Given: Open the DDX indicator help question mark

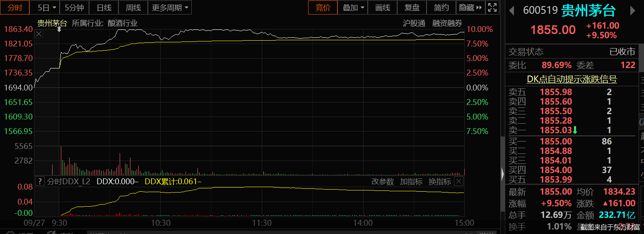Looking at the screenshot, I should (x=40, y=181).
